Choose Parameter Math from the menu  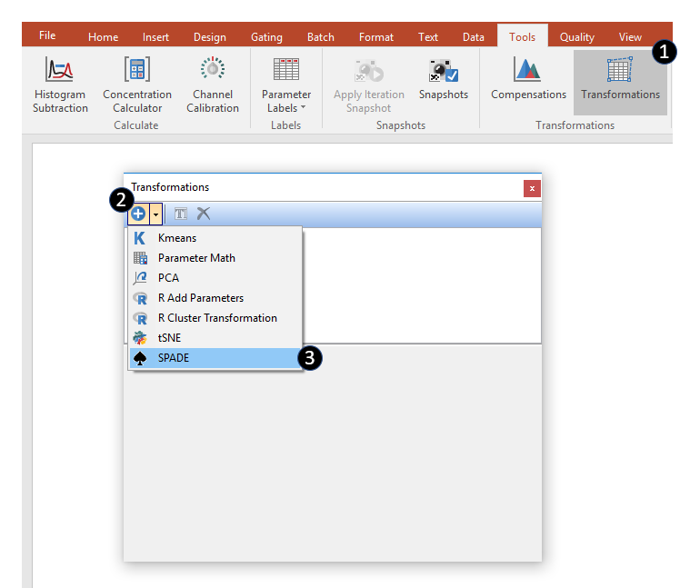coord(196,258)
